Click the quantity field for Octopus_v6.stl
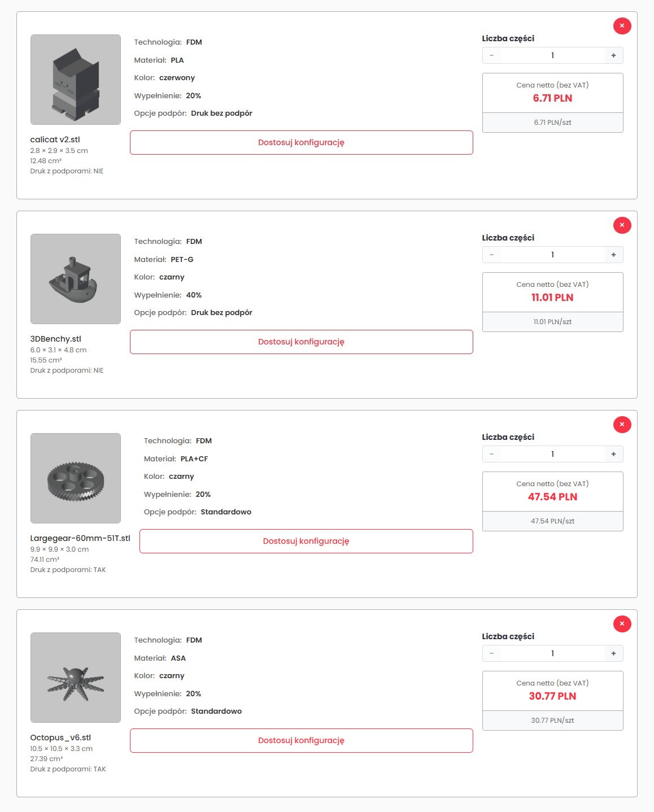 (x=552, y=653)
